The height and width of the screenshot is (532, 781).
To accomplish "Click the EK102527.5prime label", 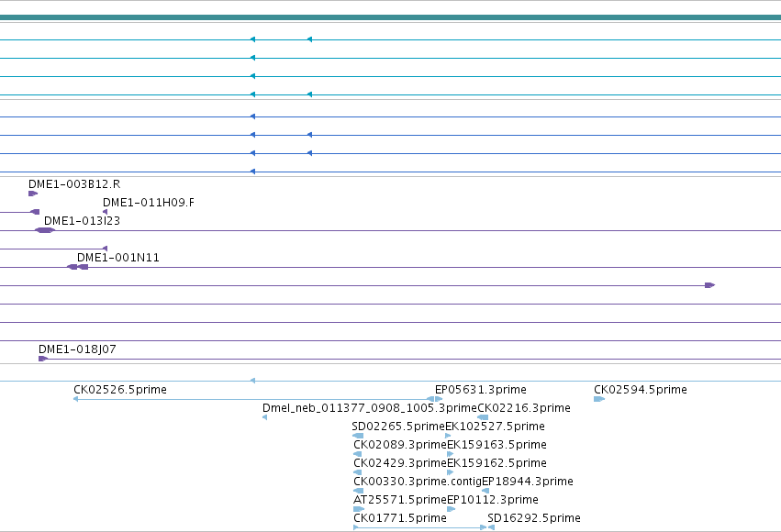I will coord(495,427).
